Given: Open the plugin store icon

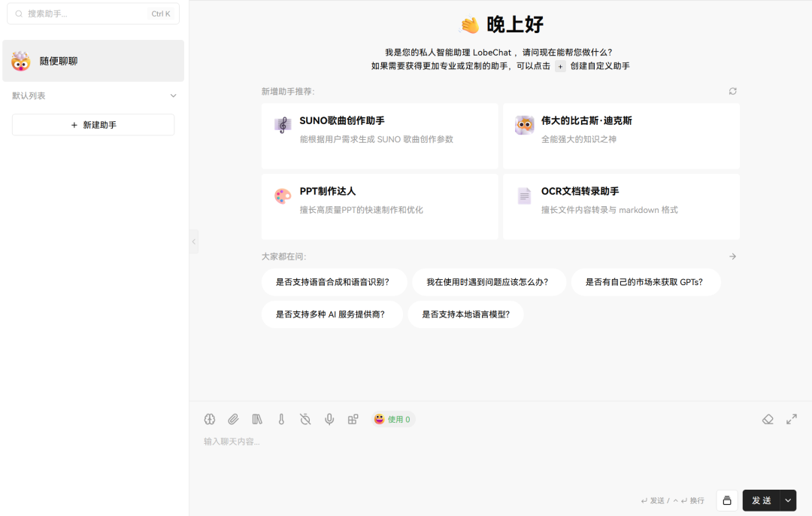Looking at the screenshot, I should [x=353, y=419].
